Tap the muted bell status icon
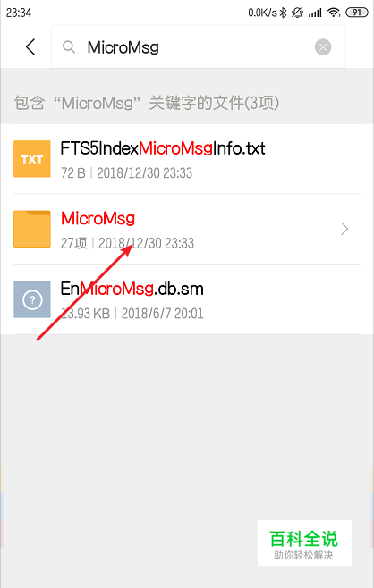Viewport: 374px width, 588px height. pyautogui.click(x=297, y=13)
